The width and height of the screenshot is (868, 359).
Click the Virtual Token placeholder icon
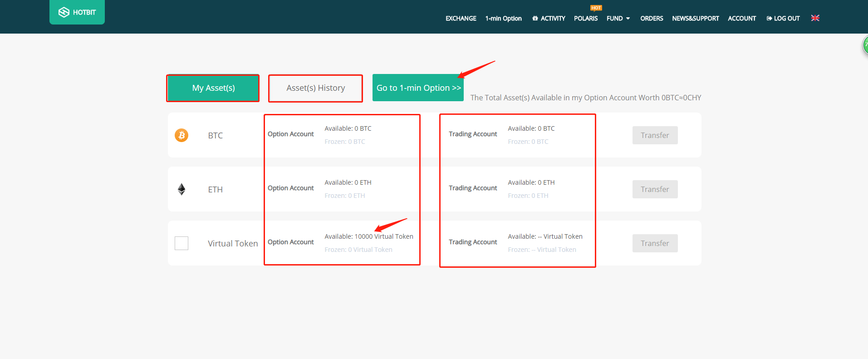tap(181, 243)
